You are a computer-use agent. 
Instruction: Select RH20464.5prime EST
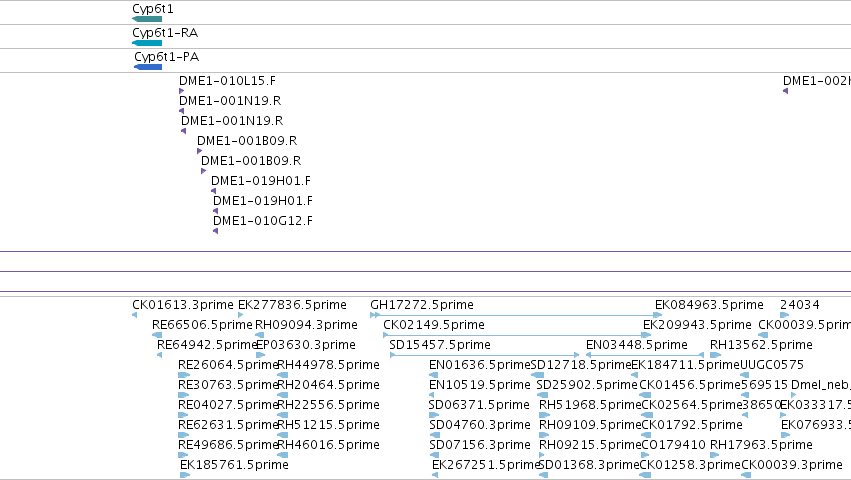[x=328, y=385]
